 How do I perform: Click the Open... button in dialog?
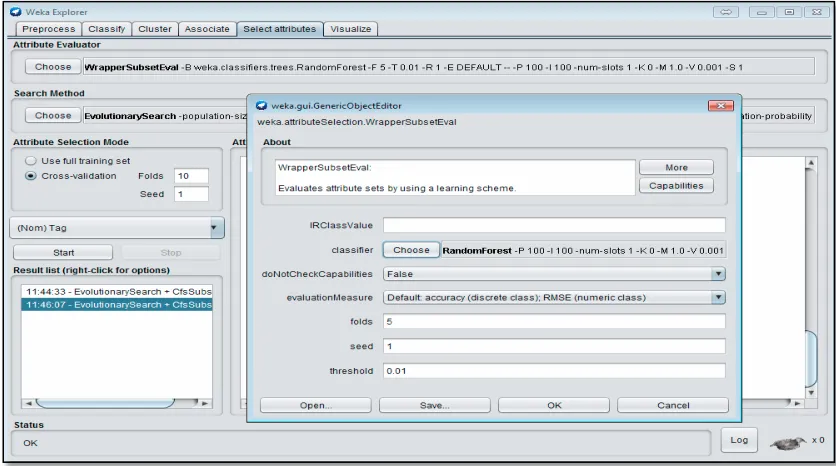click(316, 406)
